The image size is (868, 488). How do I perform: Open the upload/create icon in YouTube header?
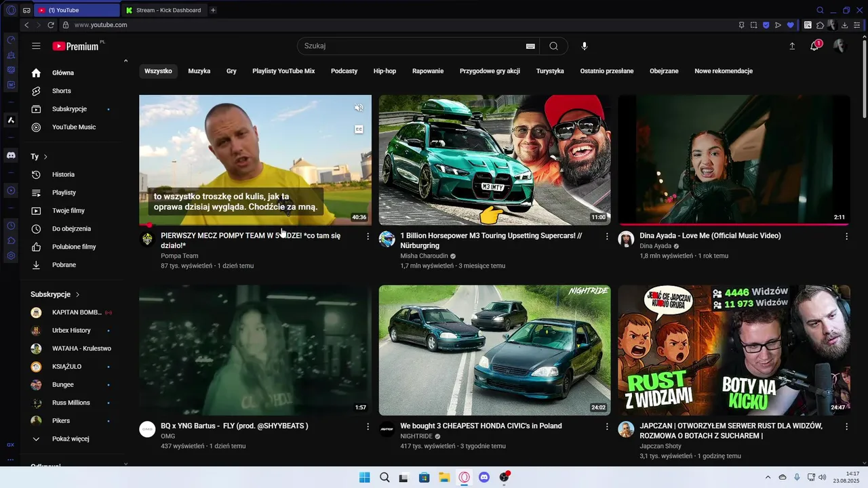coord(792,46)
